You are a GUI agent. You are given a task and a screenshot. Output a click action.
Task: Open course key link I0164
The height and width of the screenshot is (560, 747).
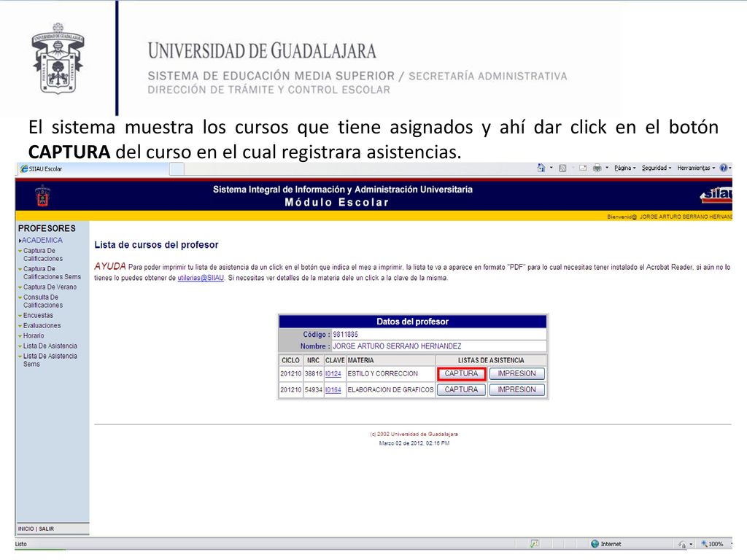pos(333,389)
